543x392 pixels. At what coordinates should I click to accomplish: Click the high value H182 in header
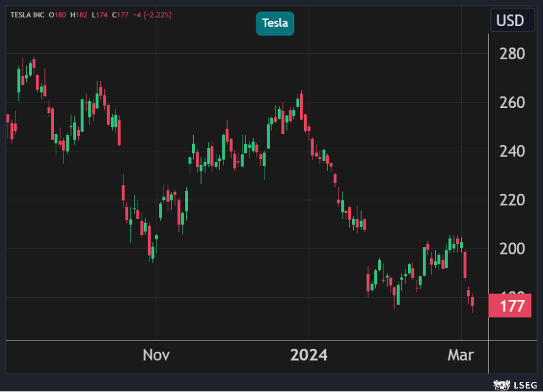tap(80, 15)
